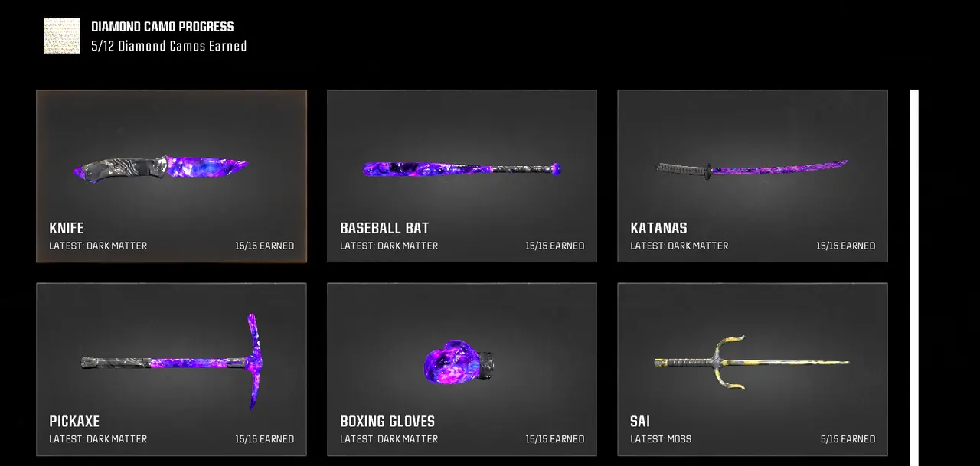Click the Katanas sword image
The width and height of the screenshot is (980, 466).
point(753,169)
